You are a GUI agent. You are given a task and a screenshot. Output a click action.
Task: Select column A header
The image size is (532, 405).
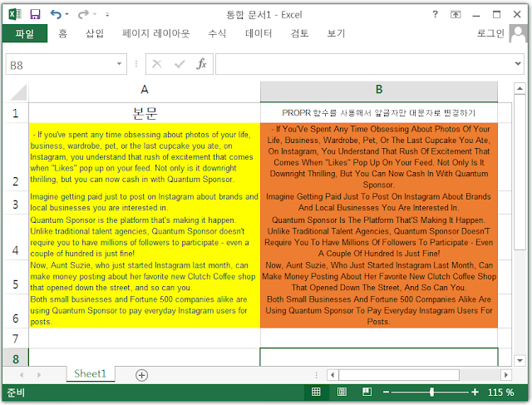(145, 90)
